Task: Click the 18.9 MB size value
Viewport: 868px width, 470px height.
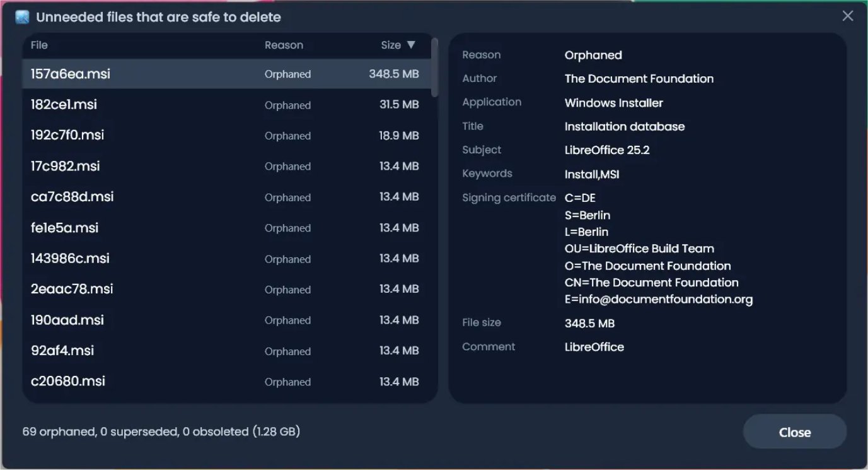Action: [x=399, y=136]
